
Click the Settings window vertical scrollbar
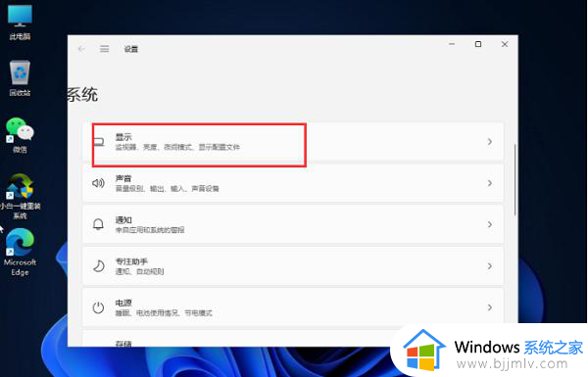[x=514, y=180]
